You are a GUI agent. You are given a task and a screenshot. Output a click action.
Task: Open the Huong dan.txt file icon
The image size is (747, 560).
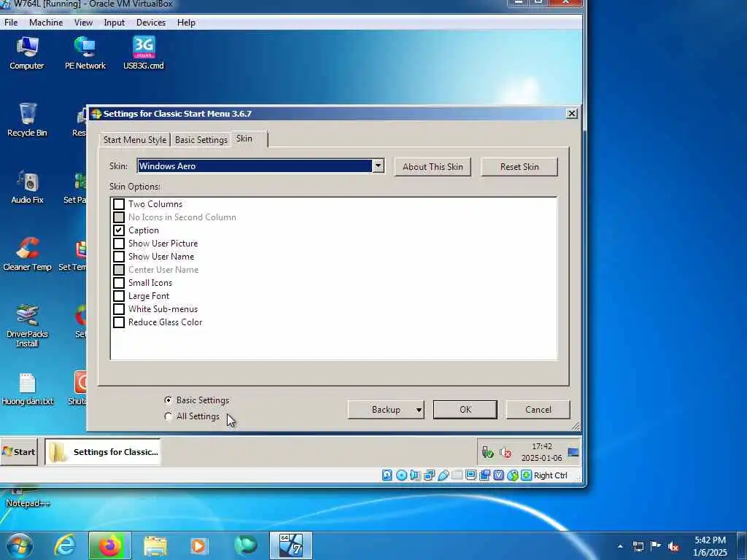point(27,389)
